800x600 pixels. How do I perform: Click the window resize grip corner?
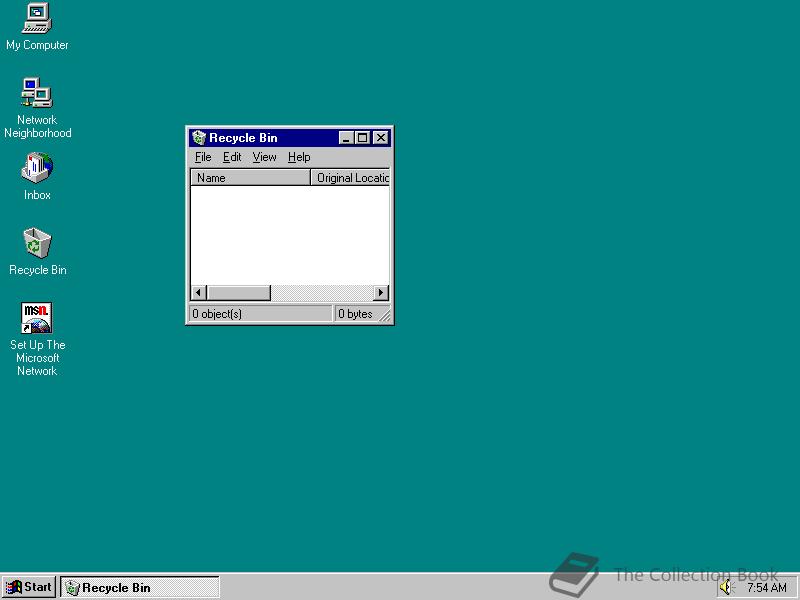(x=385, y=316)
